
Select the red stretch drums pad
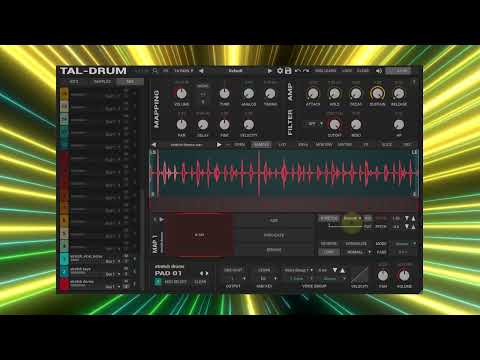pos(64,284)
